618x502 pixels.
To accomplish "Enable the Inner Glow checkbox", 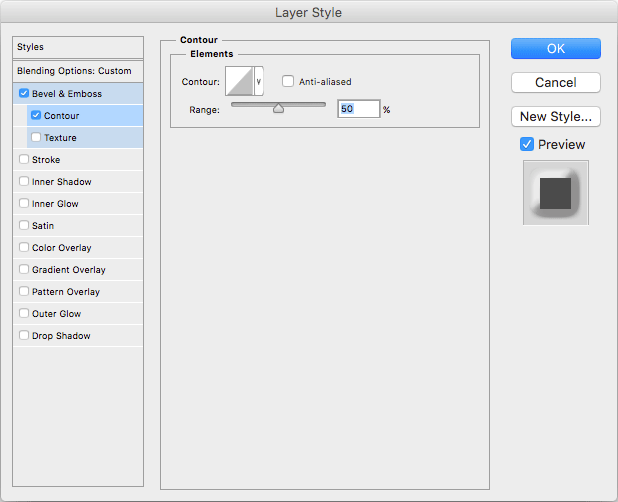I will pyautogui.click(x=24, y=203).
